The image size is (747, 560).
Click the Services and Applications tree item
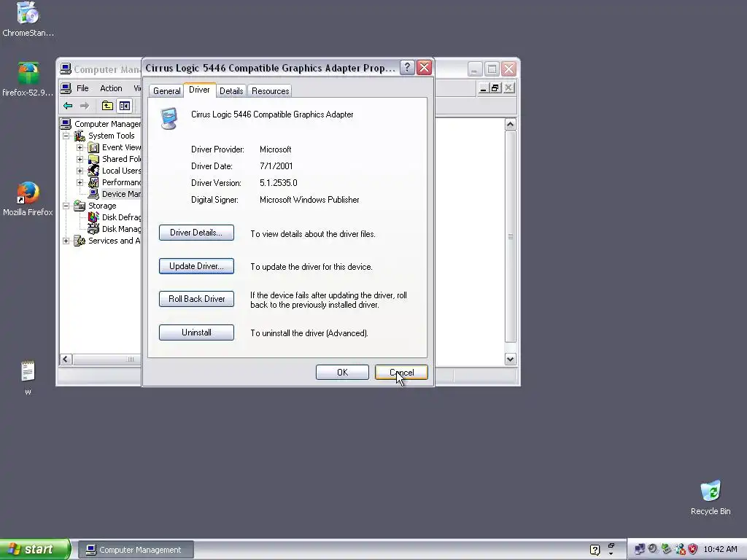(x=115, y=241)
